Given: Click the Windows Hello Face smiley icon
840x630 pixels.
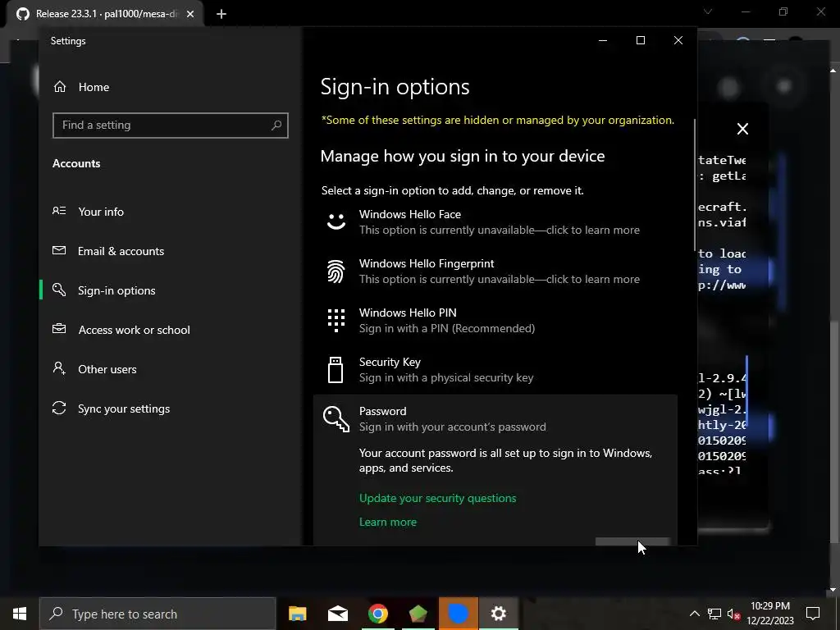Looking at the screenshot, I should coord(336,221).
